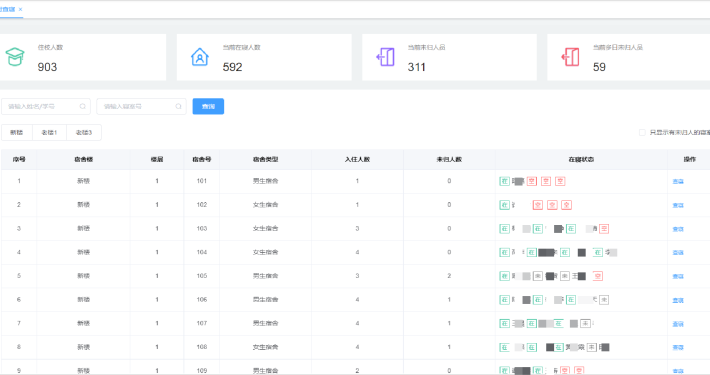Click the 男生宿舍 type cell for room 105
Viewport: 710px width, 375px height.
tap(265, 276)
